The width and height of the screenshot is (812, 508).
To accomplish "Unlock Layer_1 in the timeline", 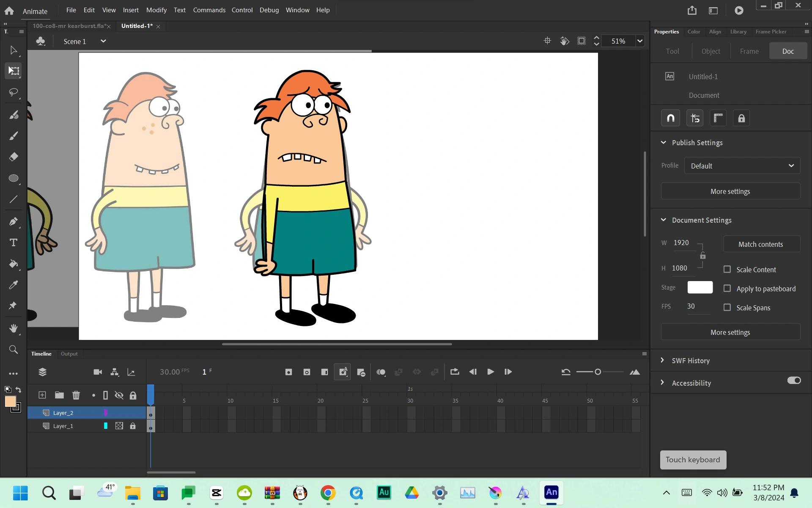I will (x=133, y=426).
